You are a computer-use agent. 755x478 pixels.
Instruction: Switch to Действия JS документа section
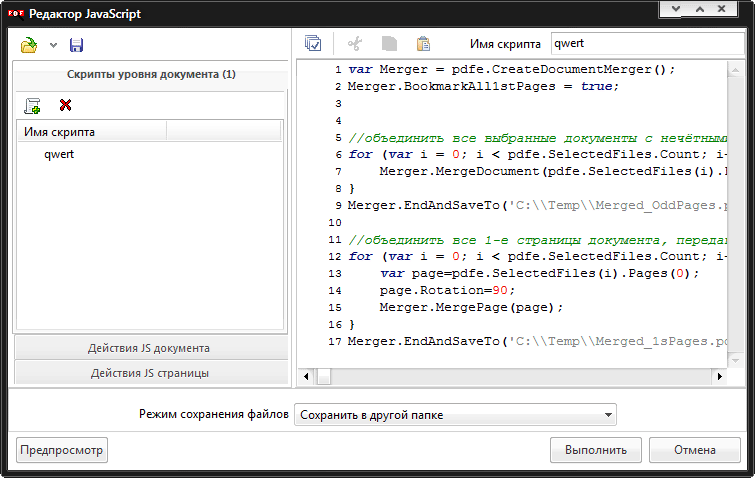151,348
